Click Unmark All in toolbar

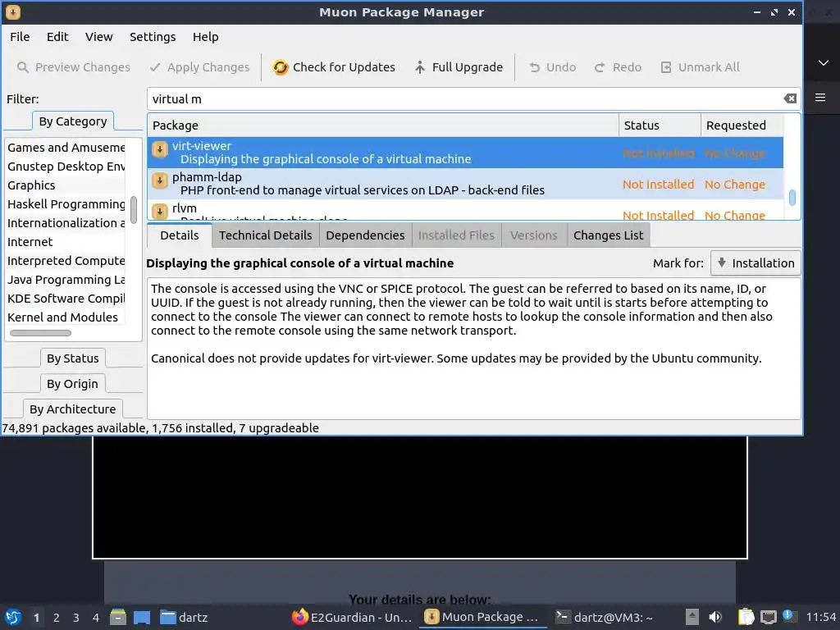coord(700,67)
